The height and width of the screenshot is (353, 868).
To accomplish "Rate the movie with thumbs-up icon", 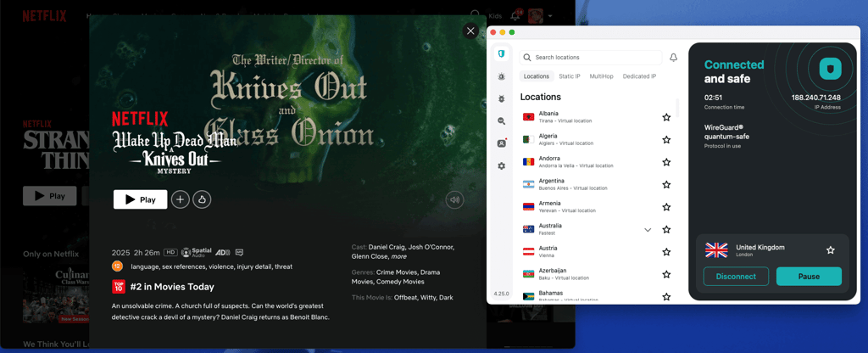I will coord(202,199).
